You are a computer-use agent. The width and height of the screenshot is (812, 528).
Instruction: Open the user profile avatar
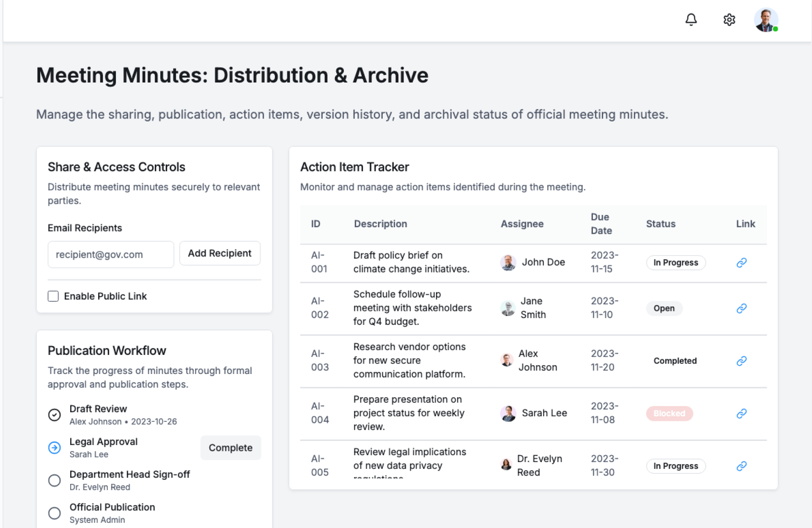point(765,19)
